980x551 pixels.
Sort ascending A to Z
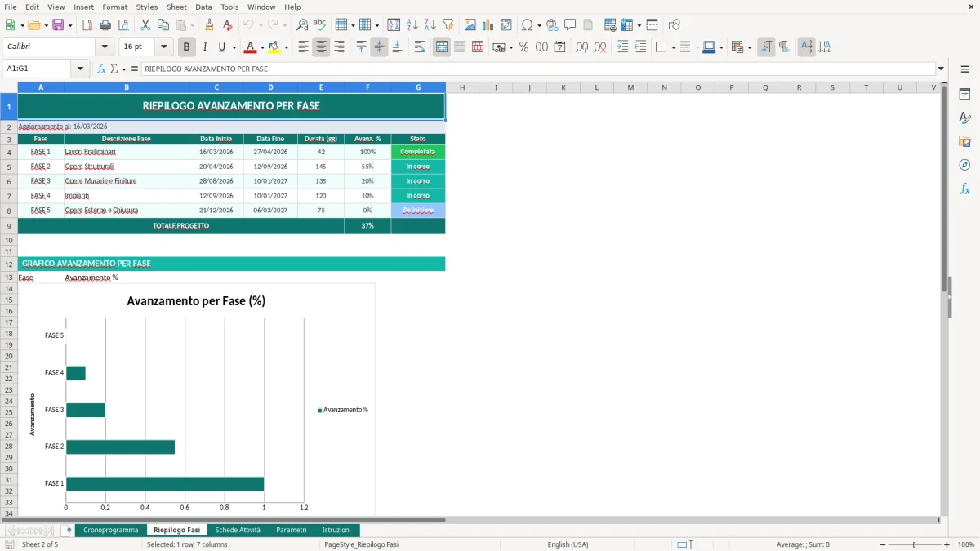[412, 25]
